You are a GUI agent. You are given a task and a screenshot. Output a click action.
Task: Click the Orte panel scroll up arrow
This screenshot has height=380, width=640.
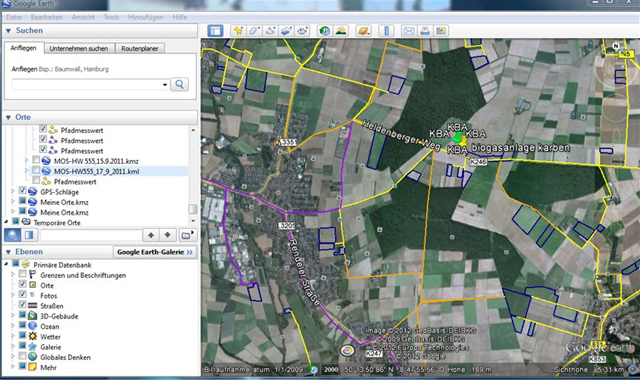click(x=193, y=130)
